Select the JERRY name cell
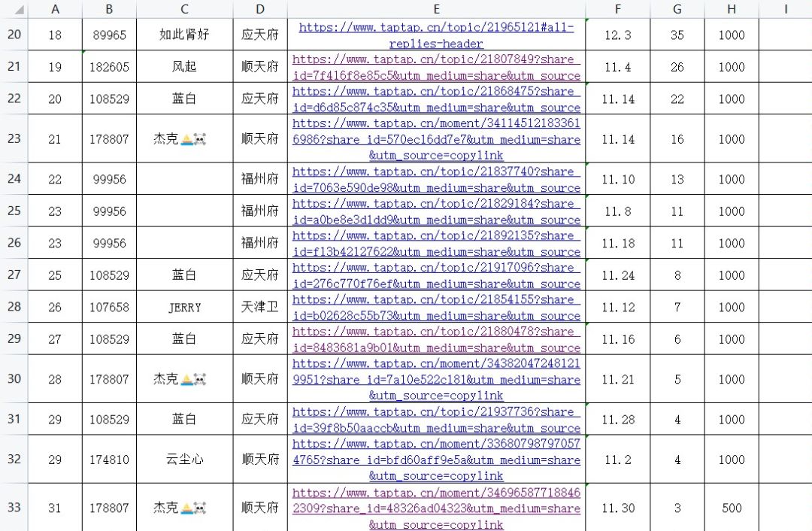Viewport: 812px width, 531px height. point(184,307)
